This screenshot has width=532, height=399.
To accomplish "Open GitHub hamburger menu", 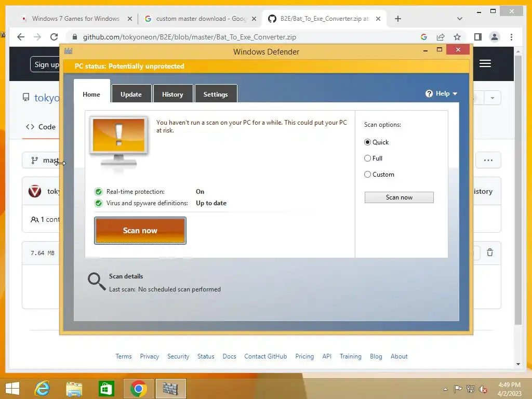I will 485,63.
